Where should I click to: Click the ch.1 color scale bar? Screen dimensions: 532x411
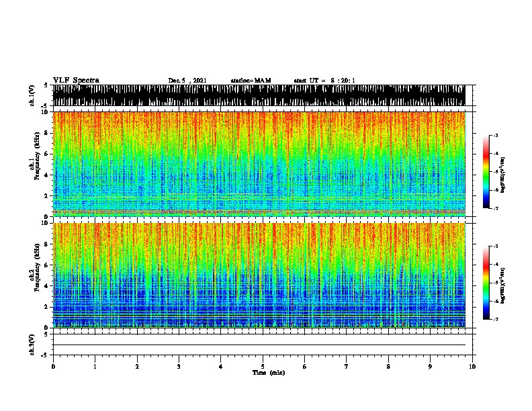point(486,172)
